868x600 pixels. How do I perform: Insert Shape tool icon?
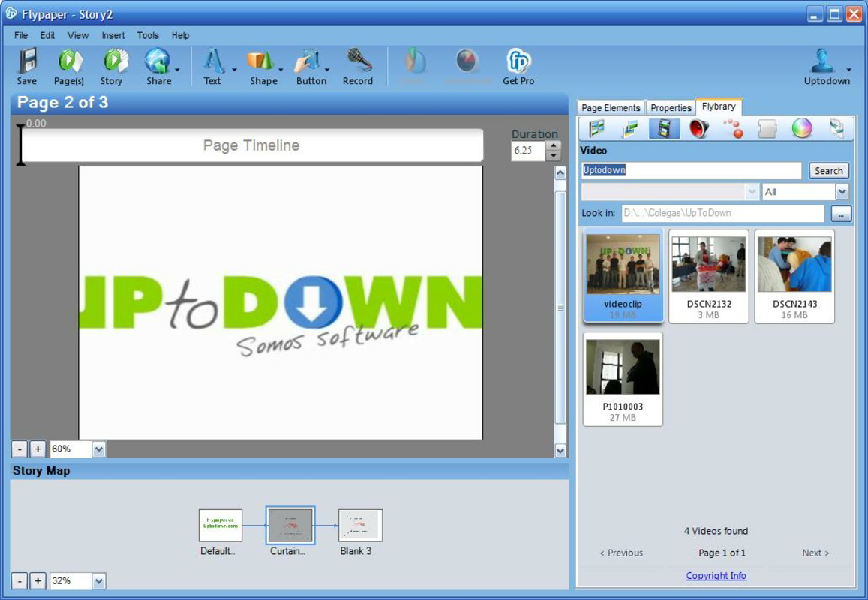click(x=260, y=61)
